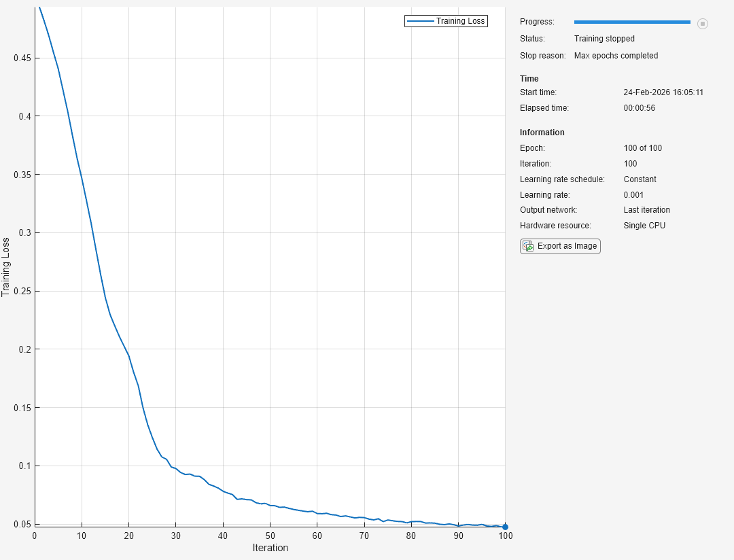Select the 'Training stopped' status text
The image size is (734, 560).
[604, 38]
